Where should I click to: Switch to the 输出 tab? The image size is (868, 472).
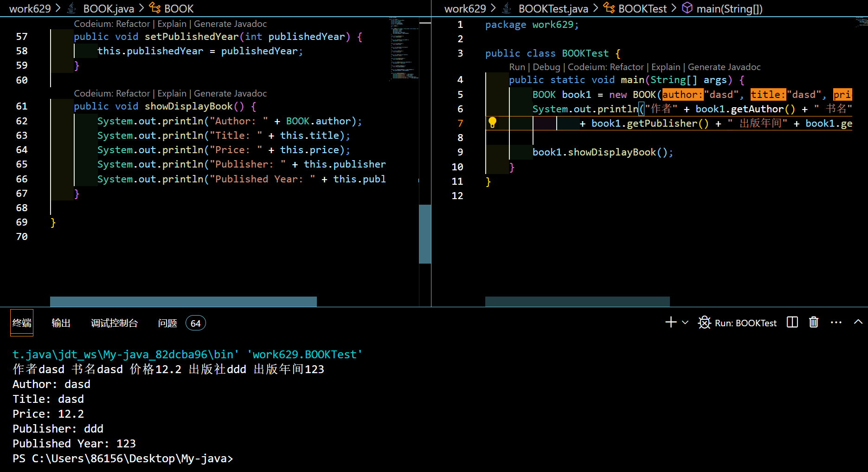(61, 323)
